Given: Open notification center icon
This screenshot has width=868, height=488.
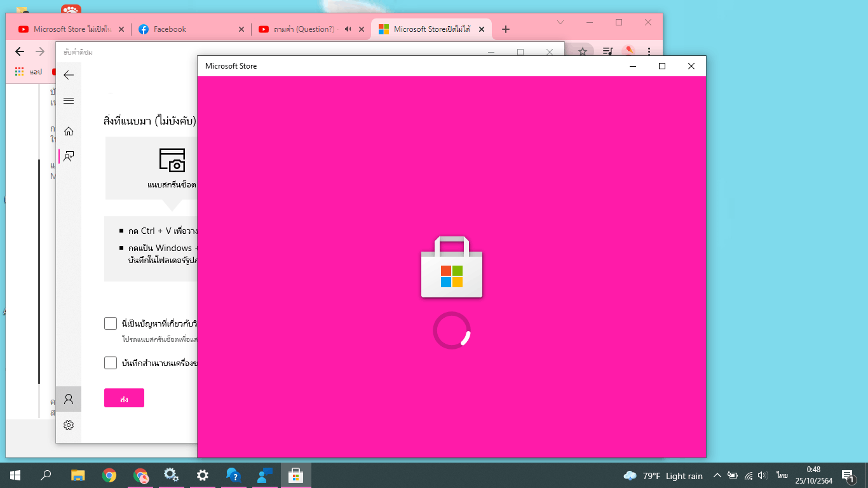Looking at the screenshot, I should coord(848,475).
